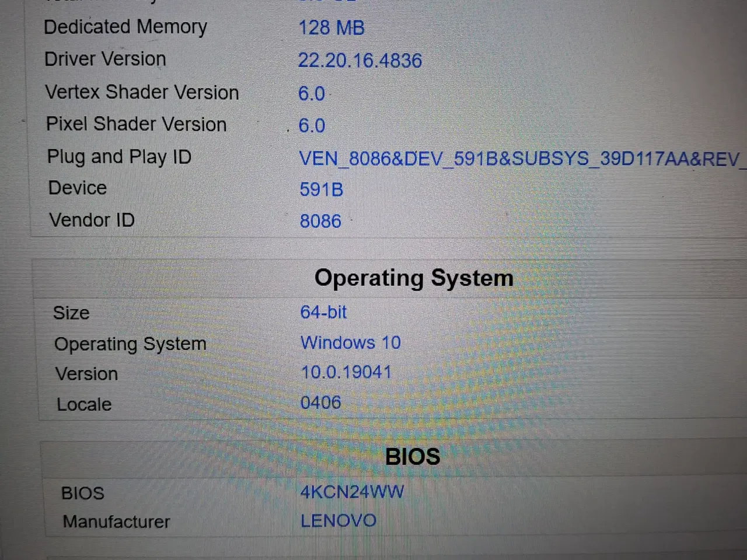Click the Vendor ID label

(92, 220)
